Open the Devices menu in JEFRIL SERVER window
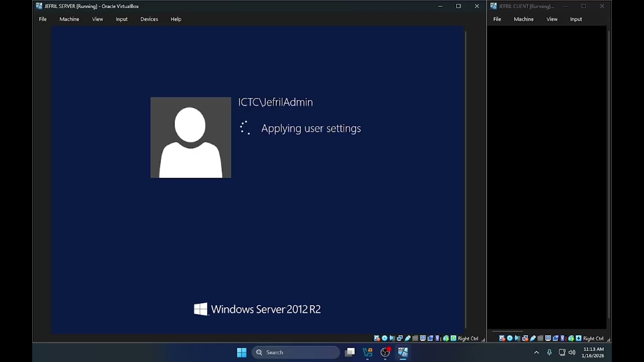This screenshot has width=644, height=362. pyautogui.click(x=149, y=19)
